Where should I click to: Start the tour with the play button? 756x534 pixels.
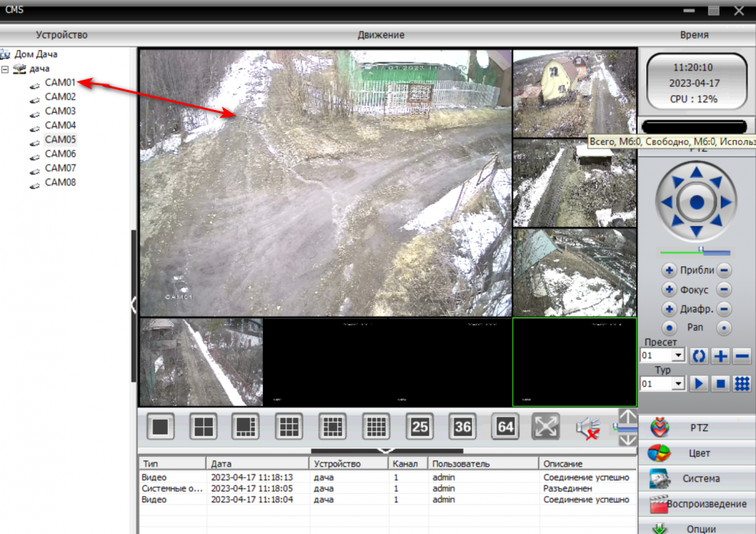coord(700,383)
